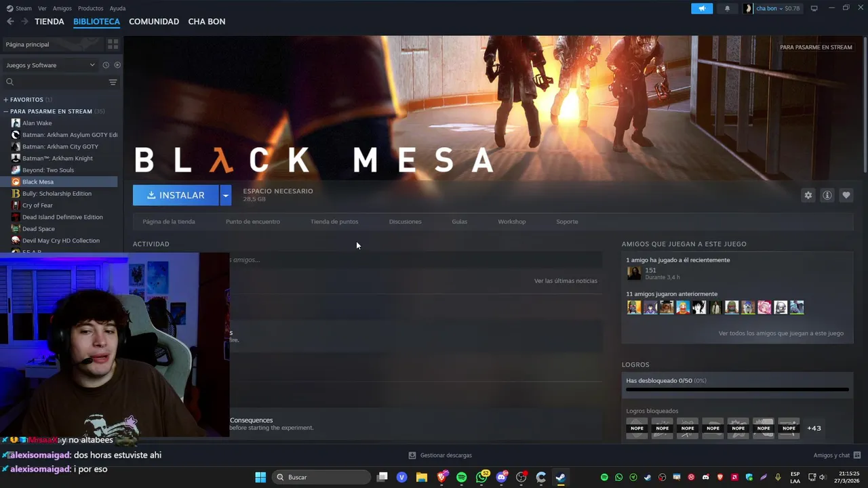Toggle ready-to-play filter icon in library
Viewport: 868px width, 488px height.
(117, 65)
